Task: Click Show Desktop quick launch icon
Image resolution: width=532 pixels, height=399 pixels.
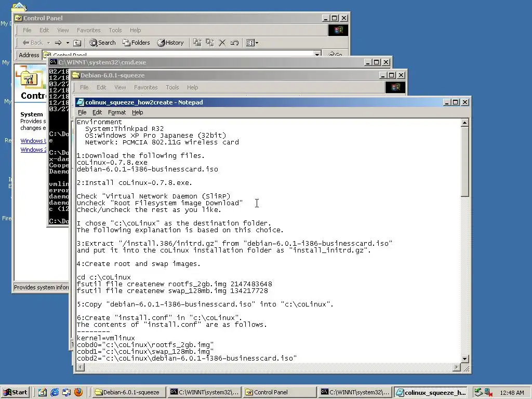Action: coord(43,392)
